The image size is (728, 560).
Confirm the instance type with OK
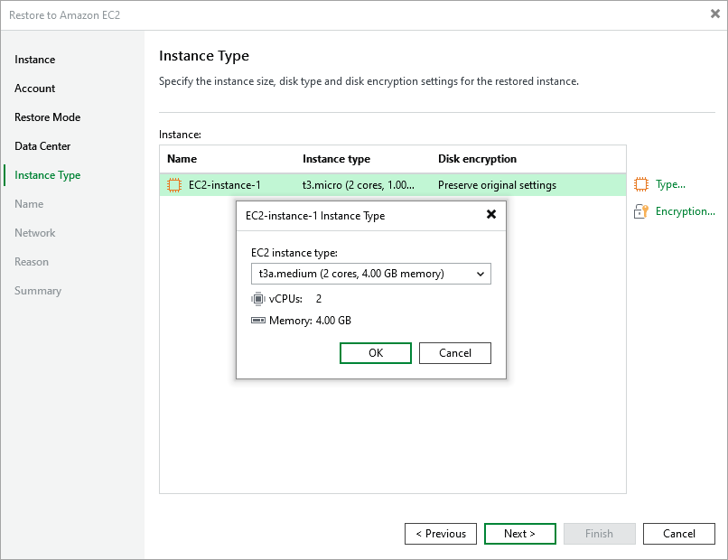375,352
